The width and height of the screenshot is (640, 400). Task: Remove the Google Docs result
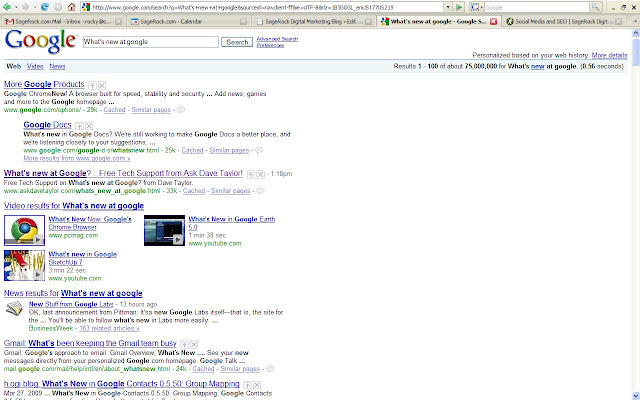coord(89,126)
